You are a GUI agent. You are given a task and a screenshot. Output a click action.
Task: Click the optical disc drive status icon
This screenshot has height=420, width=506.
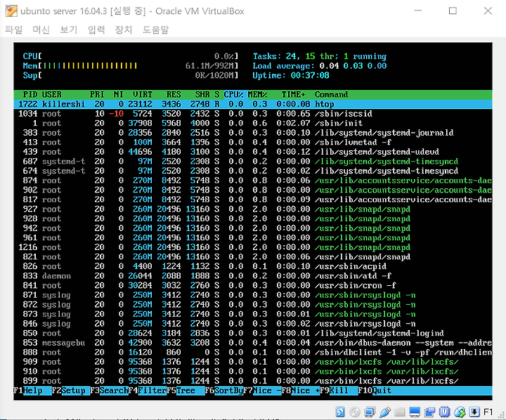(355, 412)
